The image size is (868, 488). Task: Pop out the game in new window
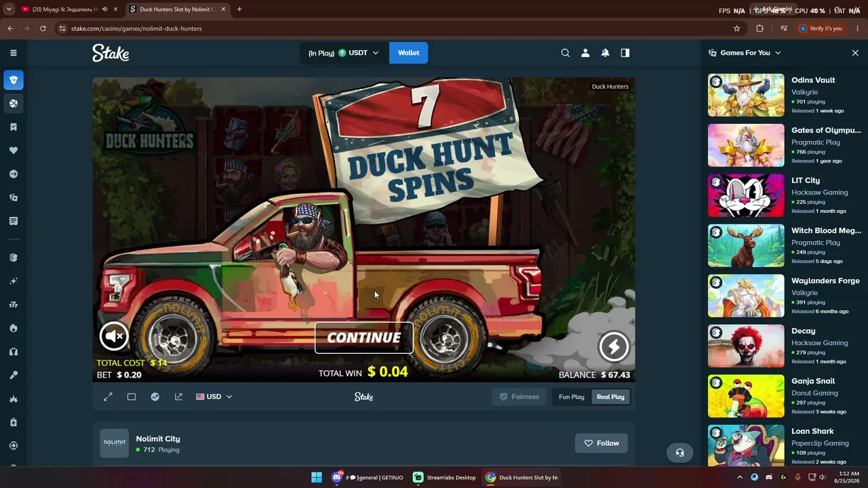click(x=178, y=397)
